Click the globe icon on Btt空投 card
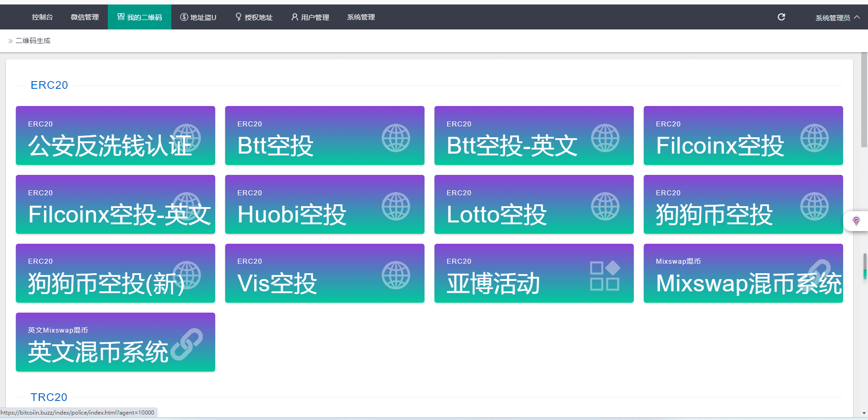868x420 pixels. tap(395, 138)
